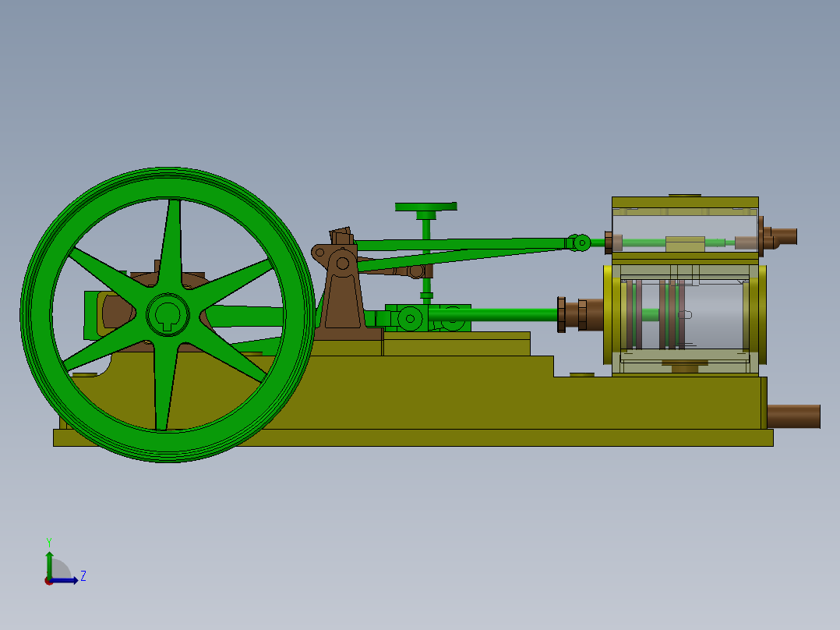The height and width of the screenshot is (630, 840).
Task: Select the Y label on the triad
Action: (x=49, y=541)
